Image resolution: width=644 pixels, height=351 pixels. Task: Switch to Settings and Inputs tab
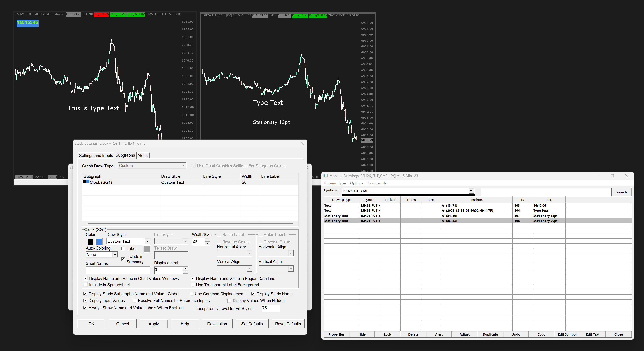pos(96,156)
